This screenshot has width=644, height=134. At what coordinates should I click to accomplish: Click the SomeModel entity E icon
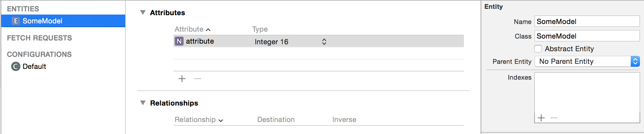coord(15,21)
